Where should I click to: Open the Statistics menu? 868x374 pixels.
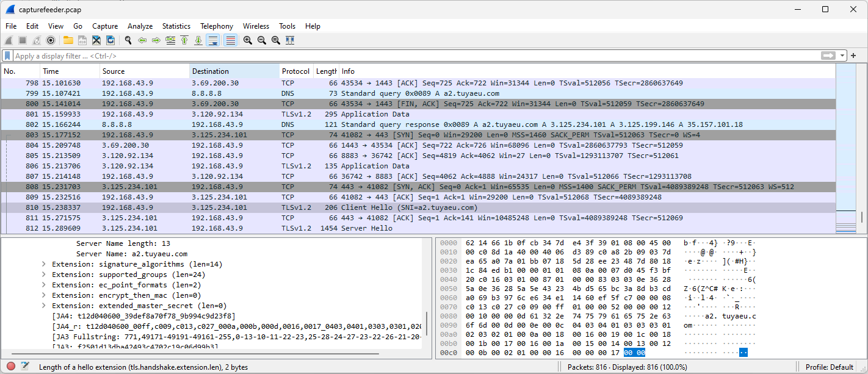click(176, 26)
